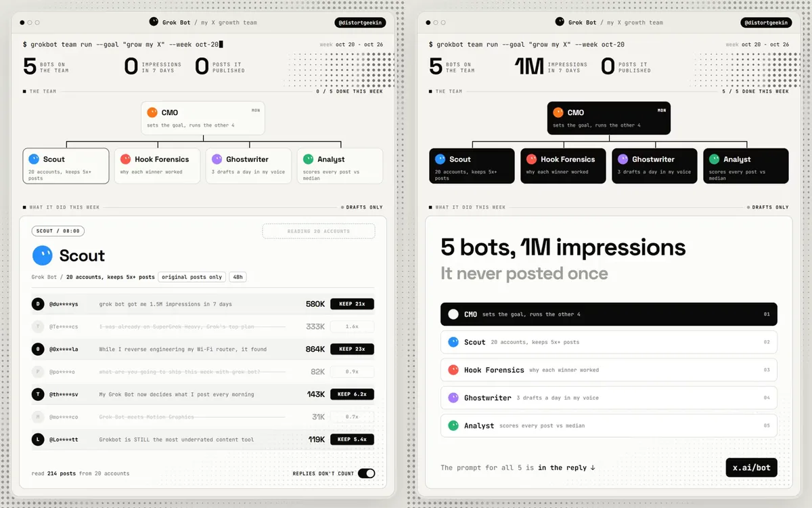Image resolution: width=812 pixels, height=508 pixels.
Task: Click 'read 214 posts from 20 accounts' text
Action: (x=81, y=473)
